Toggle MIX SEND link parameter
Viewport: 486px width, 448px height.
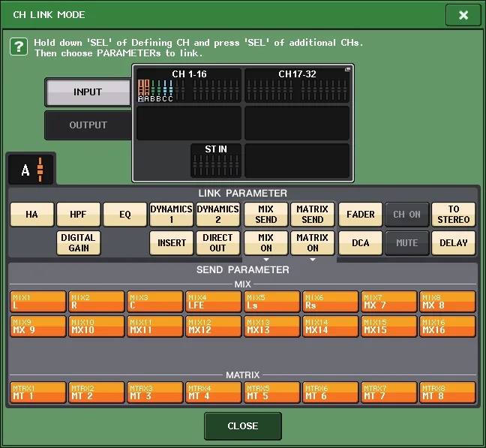point(266,215)
